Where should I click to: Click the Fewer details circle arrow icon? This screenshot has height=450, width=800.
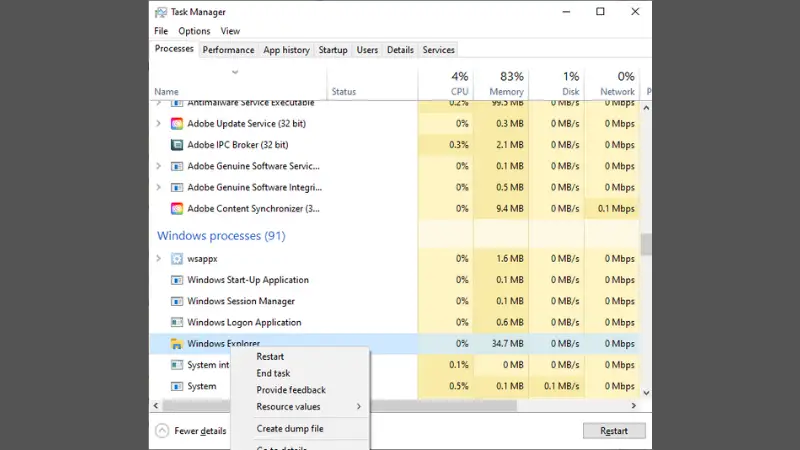tap(162, 431)
